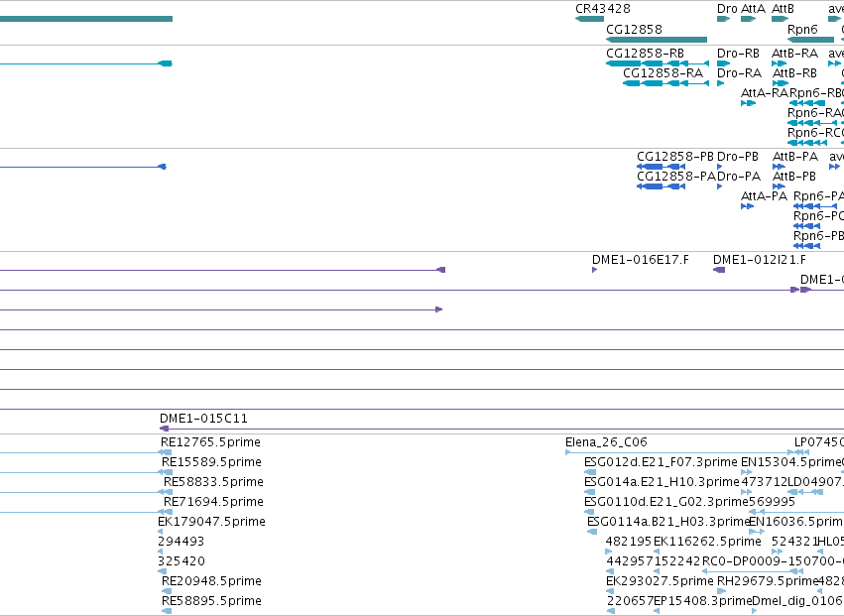This screenshot has width=844, height=616.
Task: Select the Dro-PB protein feature
Action: (x=720, y=167)
